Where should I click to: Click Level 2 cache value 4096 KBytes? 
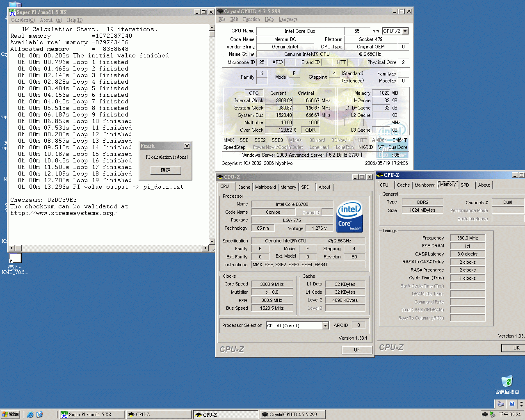pyautogui.click(x=345, y=300)
